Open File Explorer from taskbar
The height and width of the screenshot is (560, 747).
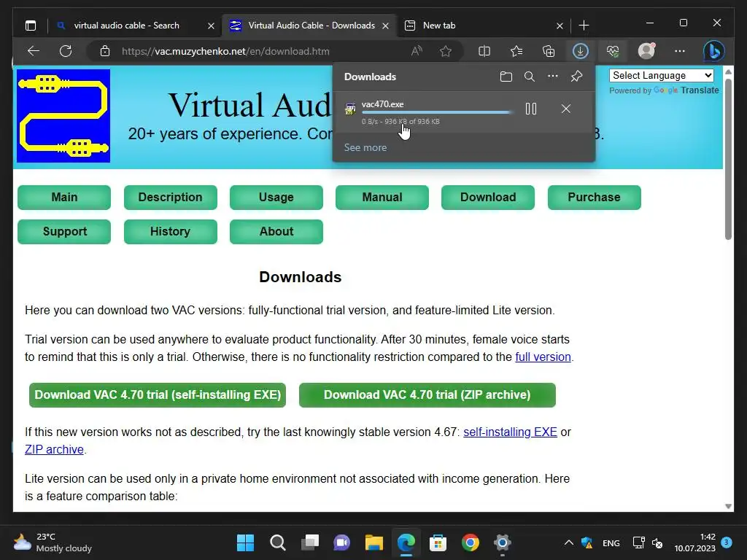[374, 542]
